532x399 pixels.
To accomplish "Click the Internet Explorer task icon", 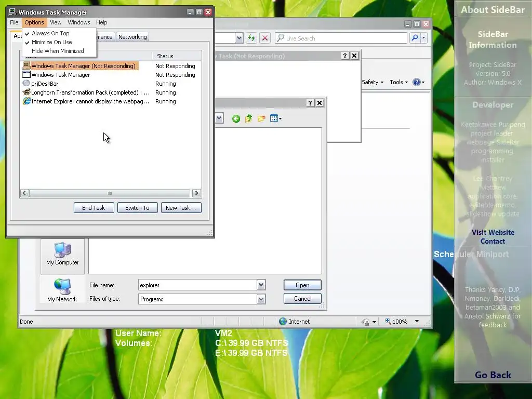I will (26, 101).
